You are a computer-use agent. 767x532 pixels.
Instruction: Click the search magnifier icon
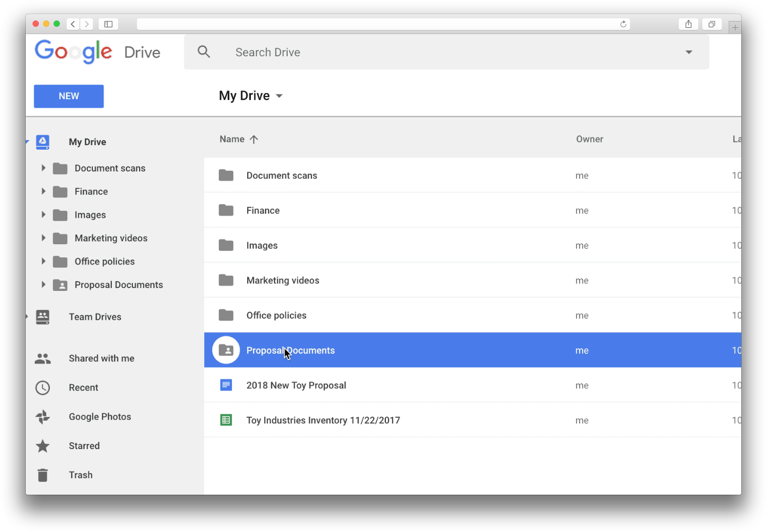click(x=204, y=51)
